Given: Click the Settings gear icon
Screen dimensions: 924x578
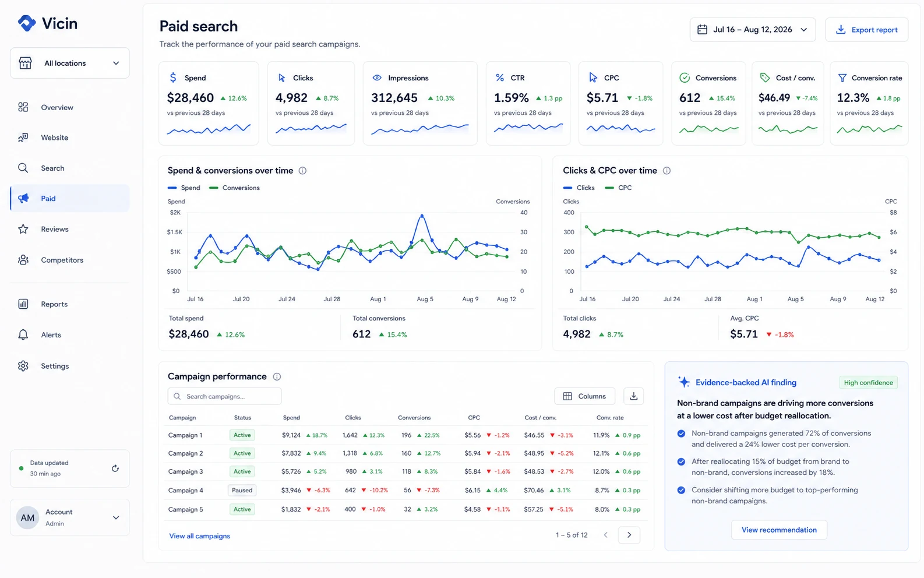Looking at the screenshot, I should 23,366.
